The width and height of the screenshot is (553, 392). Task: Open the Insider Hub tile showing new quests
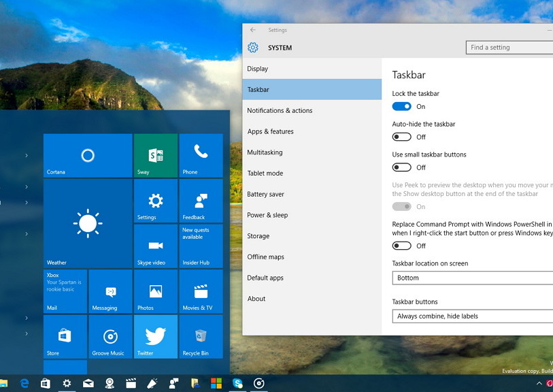(x=201, y=246)
